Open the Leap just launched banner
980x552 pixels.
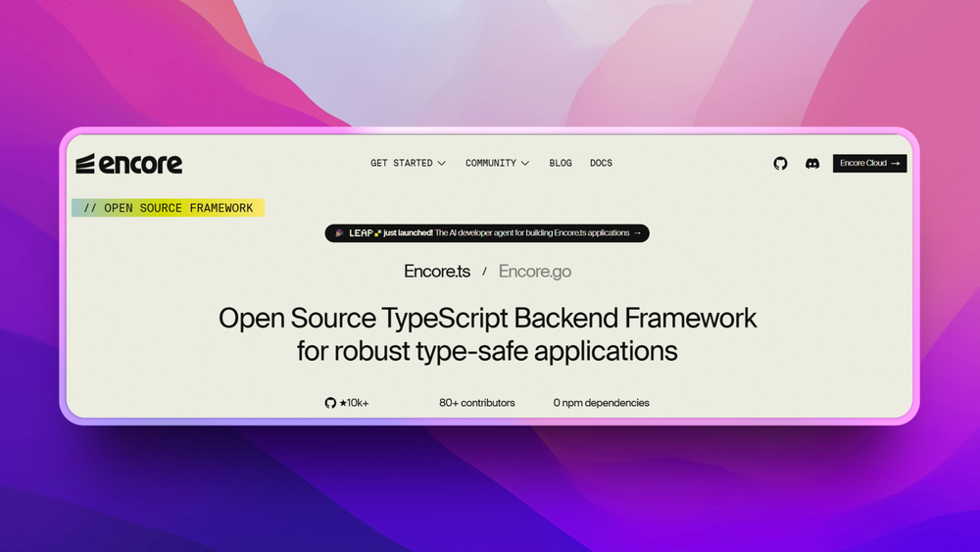click(x=487, y=233)
